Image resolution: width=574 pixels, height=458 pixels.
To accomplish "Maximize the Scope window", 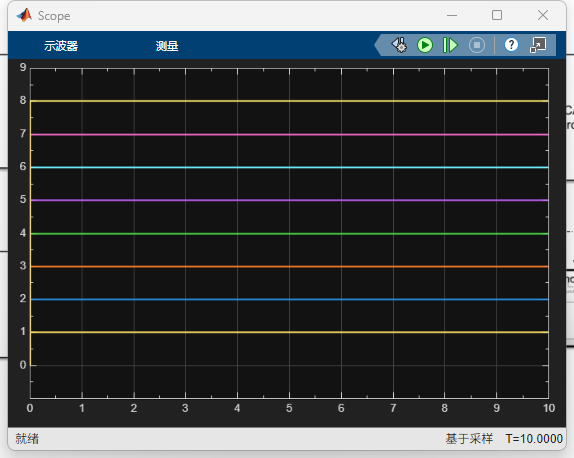I will click(497, 15).
